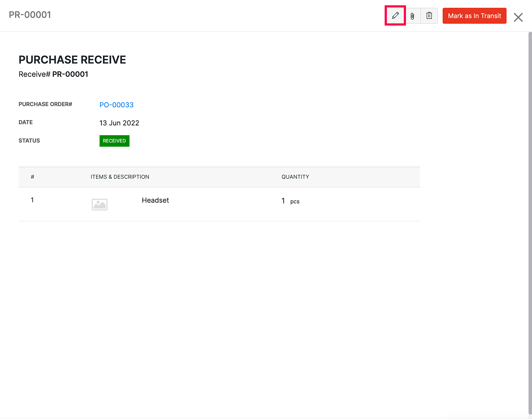This screenshot has height=419, width=532.
Task: Click the STATUS field label
Action: [29, 141]
